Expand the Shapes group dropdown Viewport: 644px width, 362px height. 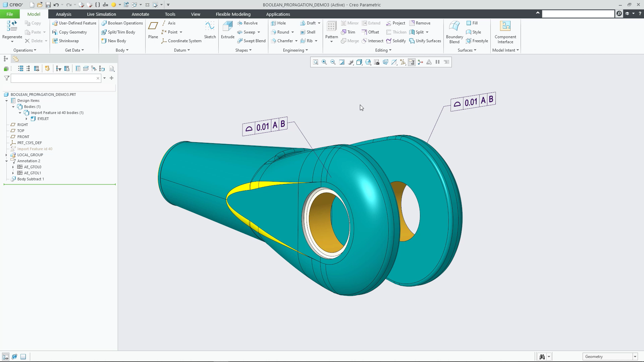pos(244,50)
